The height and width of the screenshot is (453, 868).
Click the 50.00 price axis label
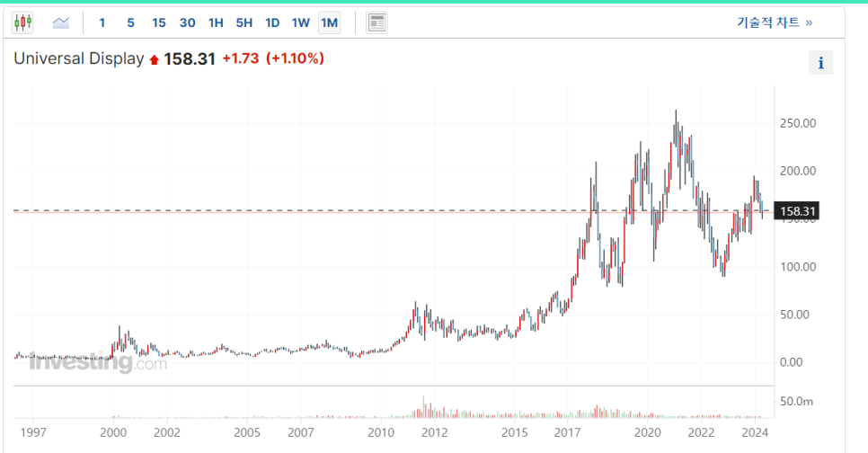pyautogui.click(x=794, y=315)
